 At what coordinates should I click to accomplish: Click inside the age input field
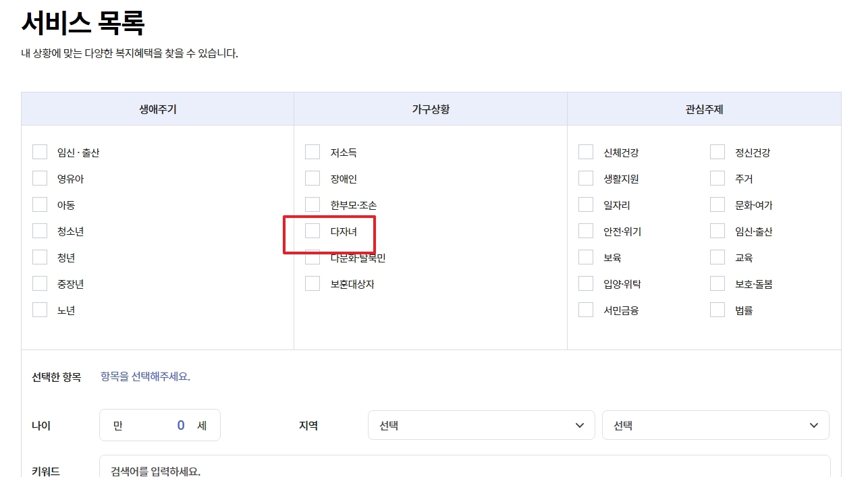(x=160, y=425)
